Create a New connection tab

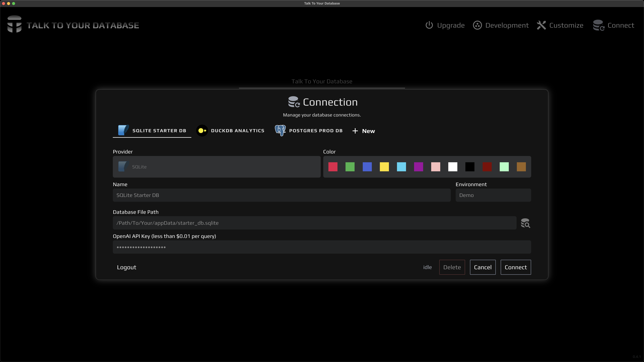pyautogui.click(x=364, y=131)
